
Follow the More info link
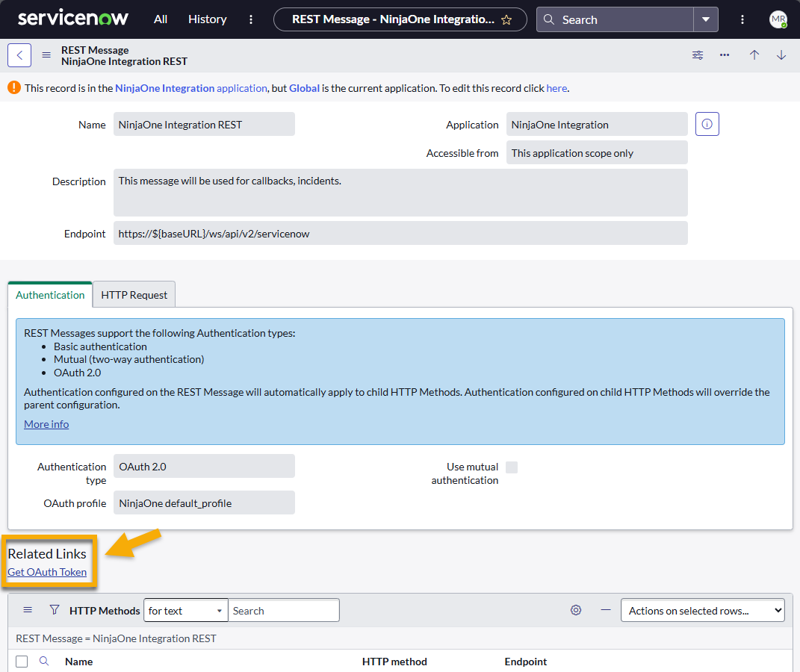point(46,423)
